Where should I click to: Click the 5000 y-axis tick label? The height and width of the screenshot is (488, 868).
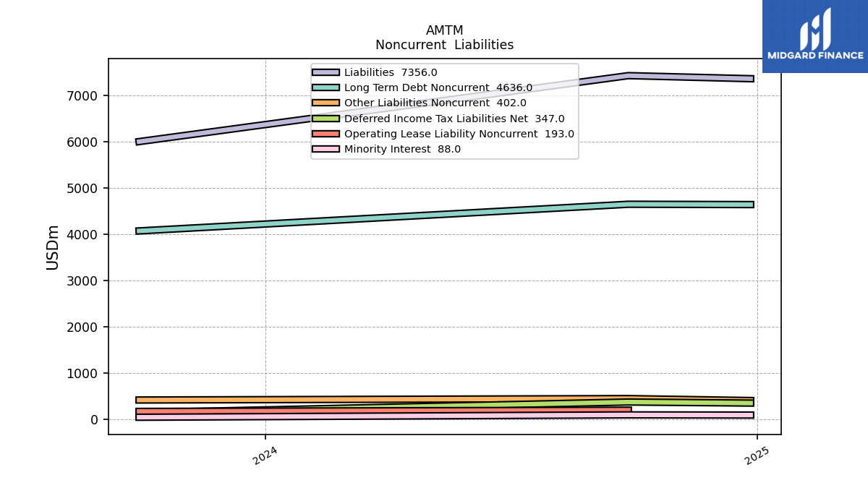click(x=84, y=188)
